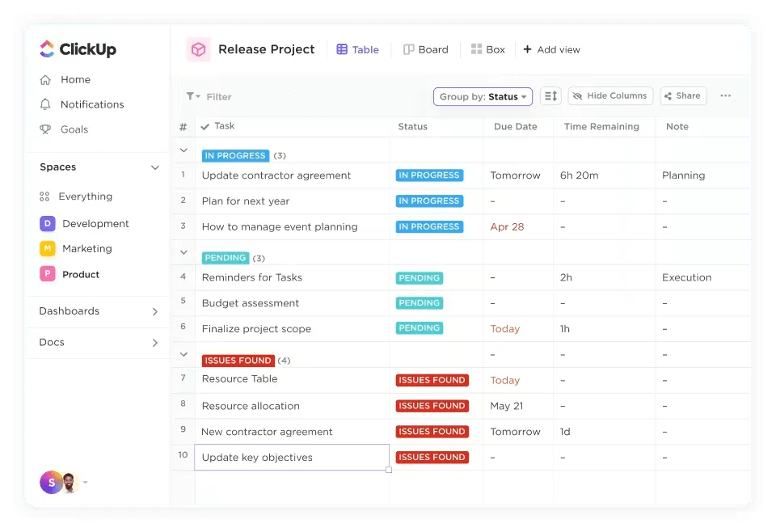Click status badge of Reminders for Tasks

(420, 277)
